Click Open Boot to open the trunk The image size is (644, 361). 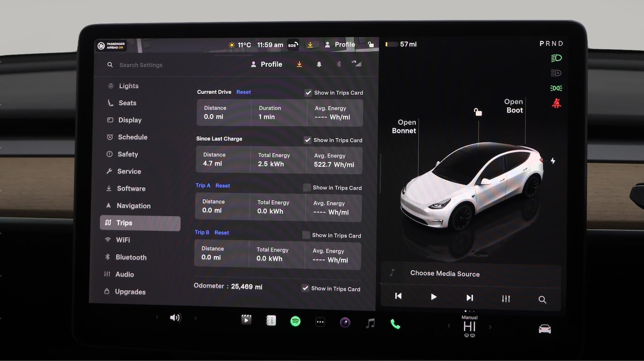[513, 106]
